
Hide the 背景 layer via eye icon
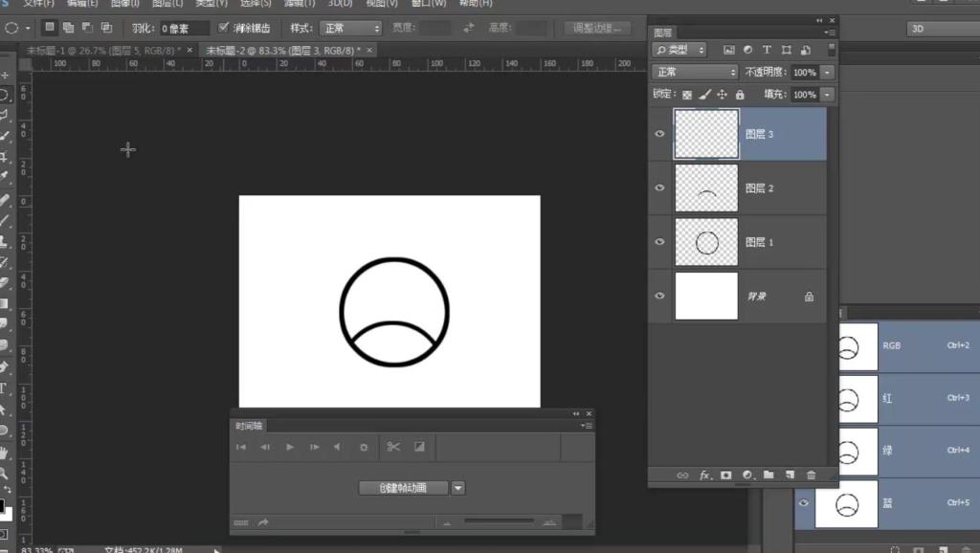[659, 296]
